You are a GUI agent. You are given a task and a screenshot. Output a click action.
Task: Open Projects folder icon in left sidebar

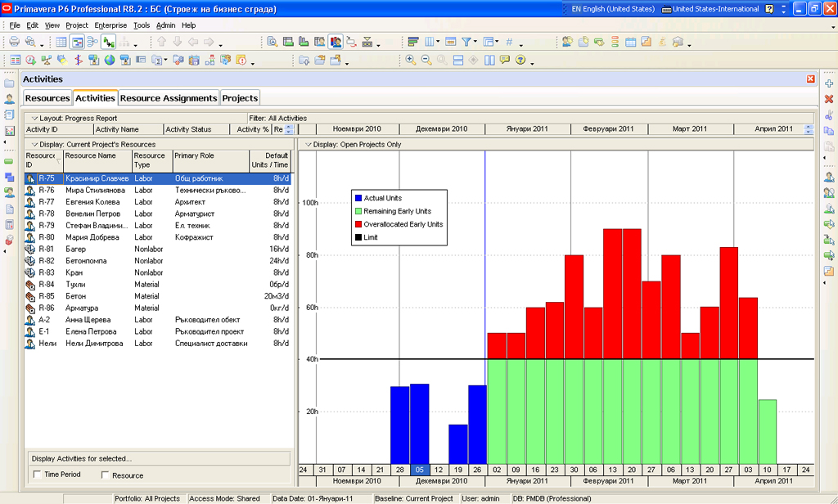click(9, 83)
